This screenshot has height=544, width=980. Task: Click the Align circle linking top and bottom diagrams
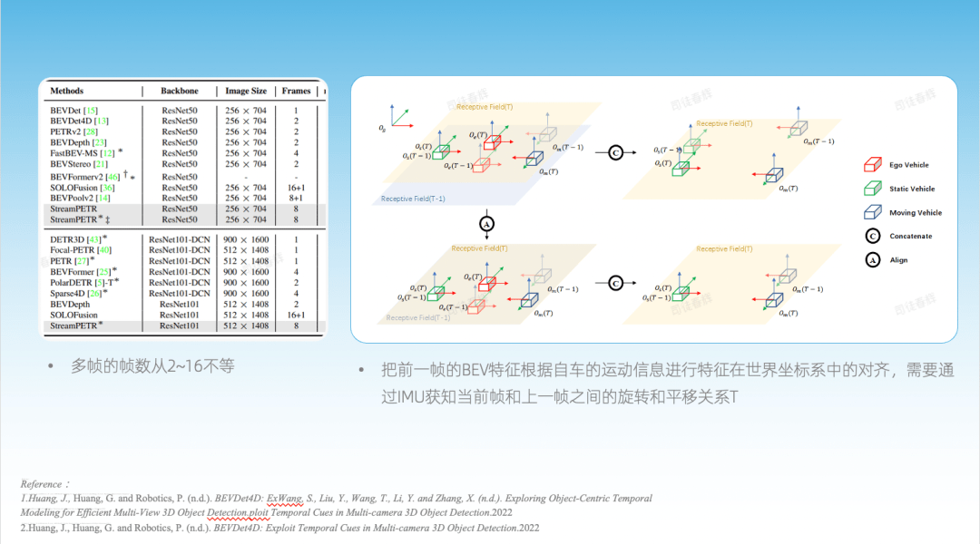point(487,224)
